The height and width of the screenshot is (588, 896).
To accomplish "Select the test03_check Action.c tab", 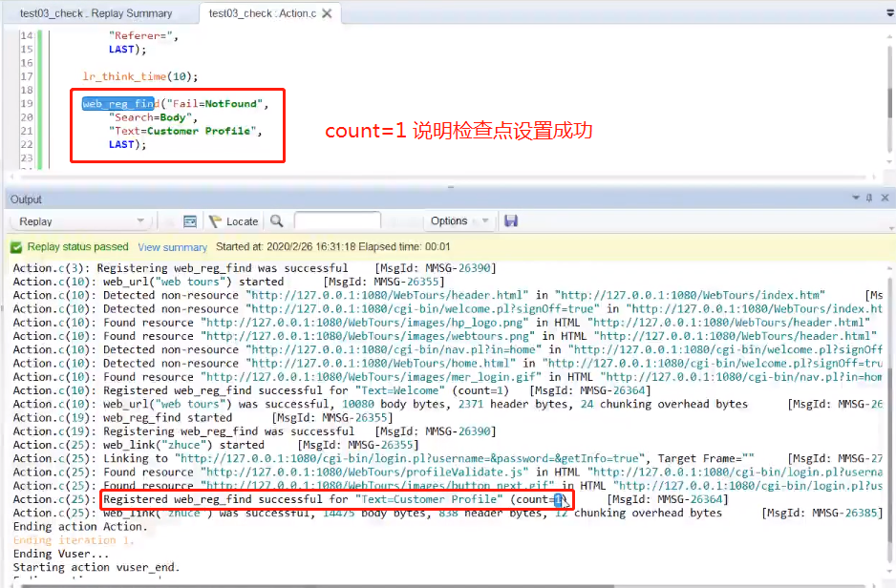I will [x=262, y=13].
